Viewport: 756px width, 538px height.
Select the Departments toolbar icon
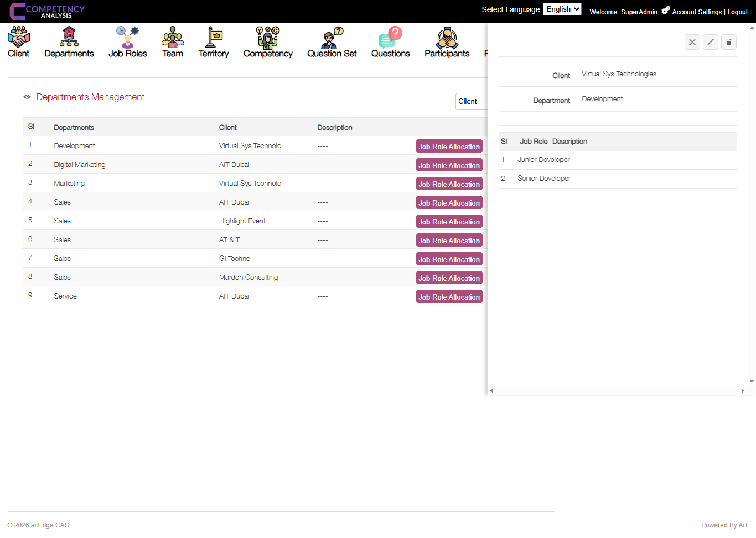tap(69, 38)
